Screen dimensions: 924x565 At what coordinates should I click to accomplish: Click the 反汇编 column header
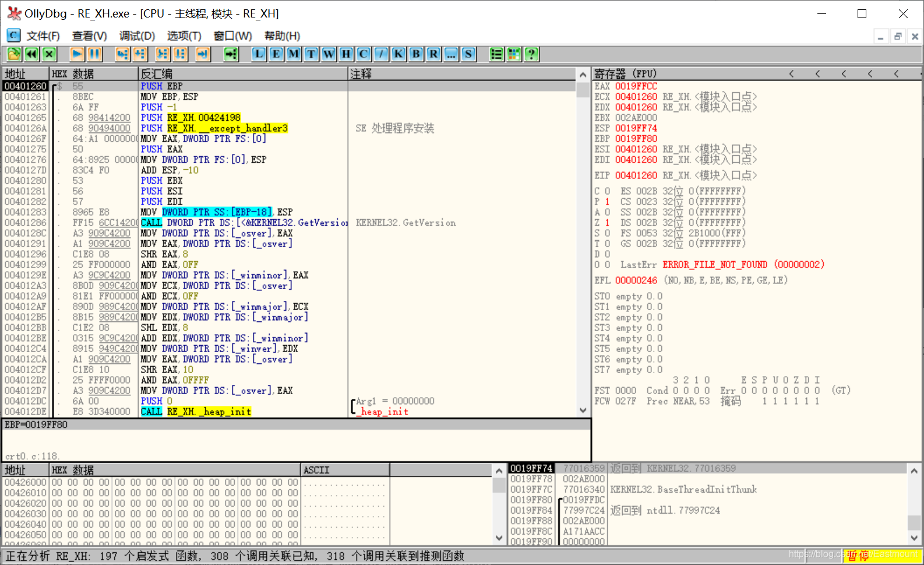pos(243,74)
